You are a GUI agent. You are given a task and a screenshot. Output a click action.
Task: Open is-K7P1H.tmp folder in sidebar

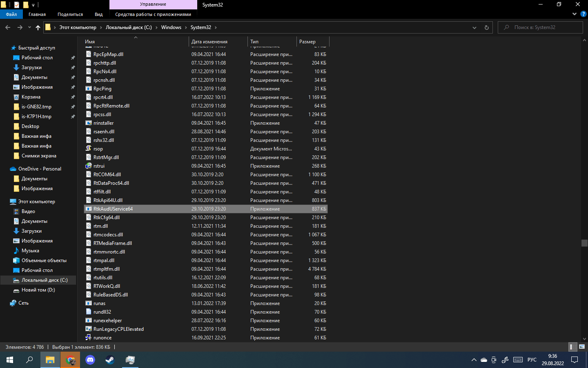36,117
